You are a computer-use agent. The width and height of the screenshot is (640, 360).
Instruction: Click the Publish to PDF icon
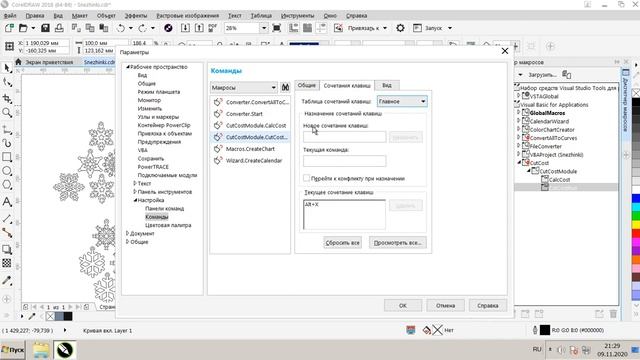pyautogui.click(x=212, y=28)
